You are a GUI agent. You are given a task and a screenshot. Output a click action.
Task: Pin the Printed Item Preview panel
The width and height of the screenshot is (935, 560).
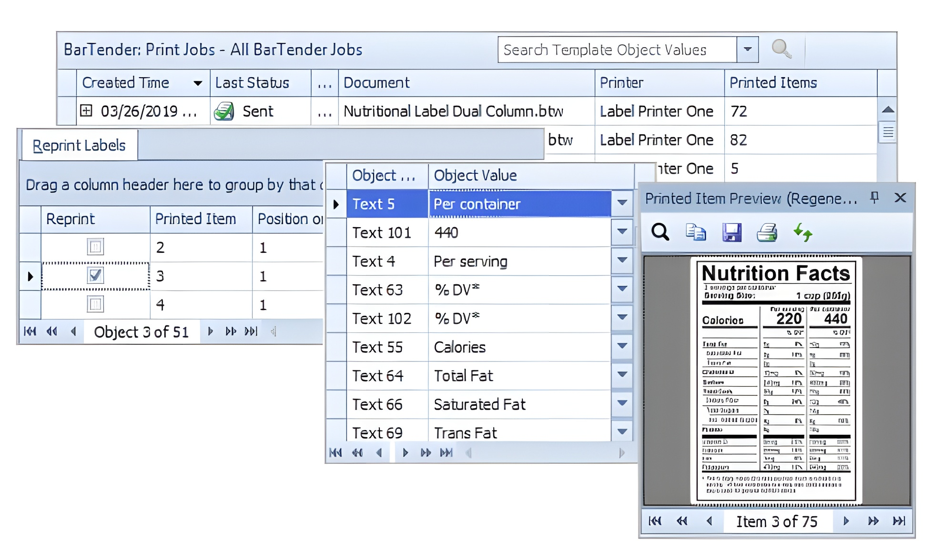[874, 198]
